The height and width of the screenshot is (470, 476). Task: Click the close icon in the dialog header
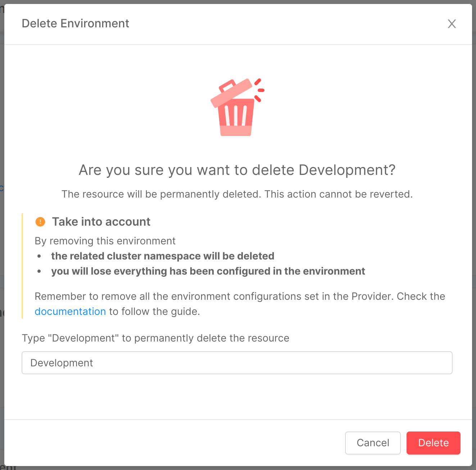452,24
